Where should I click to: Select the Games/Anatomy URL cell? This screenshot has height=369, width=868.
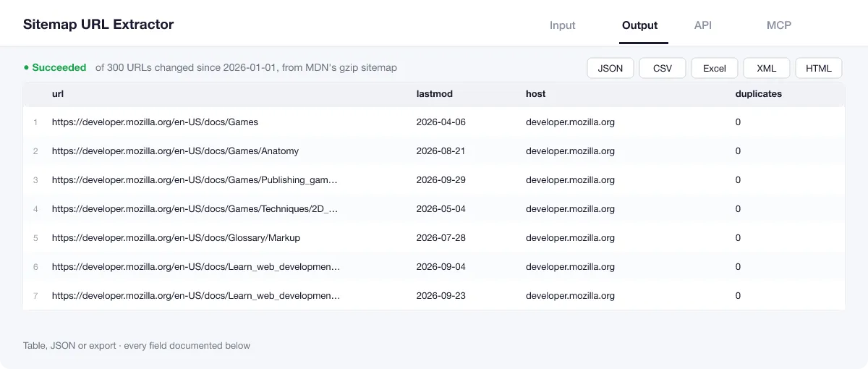point(175,151)
